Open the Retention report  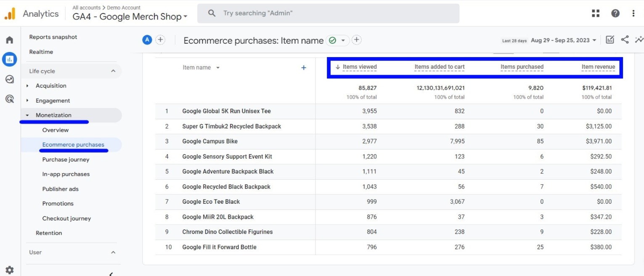click(x=49, y=233)
